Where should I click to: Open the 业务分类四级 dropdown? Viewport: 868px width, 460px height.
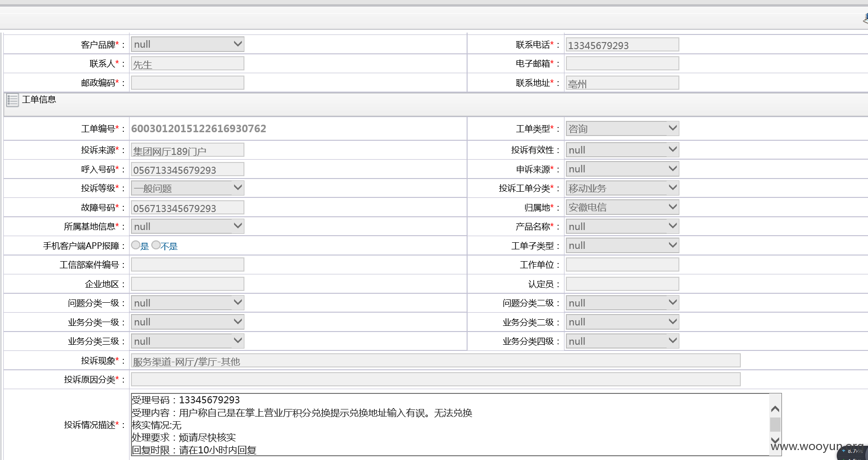623,341
